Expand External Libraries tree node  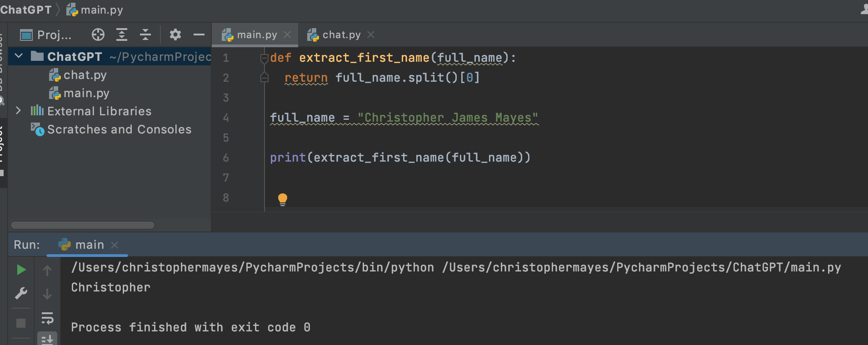click(x=19, y=111)
